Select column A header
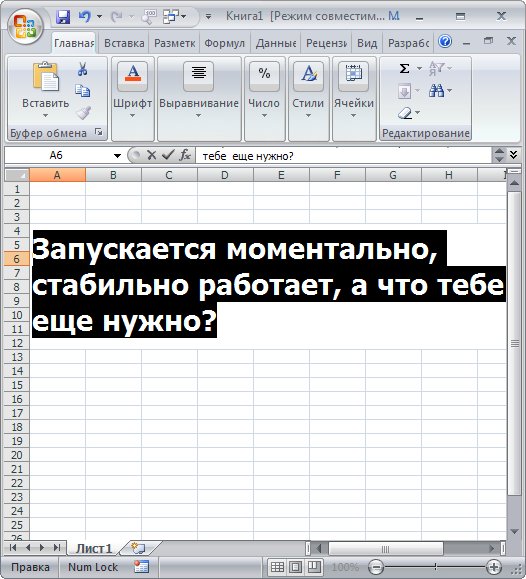Viewport: 526px width, 579px height. click(57, 175)
